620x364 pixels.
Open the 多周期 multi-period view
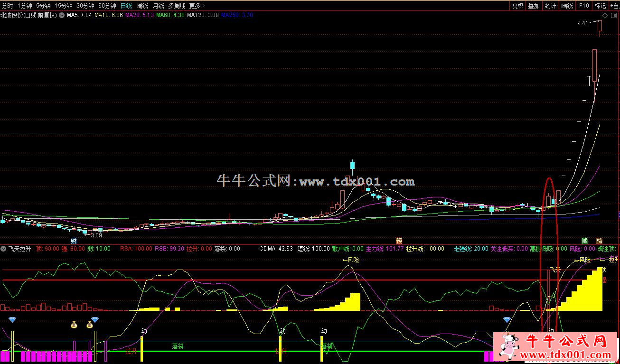[x=177, y=6]
